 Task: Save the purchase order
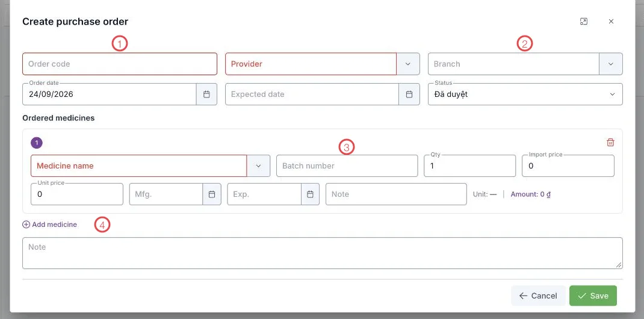click(593, 296)
